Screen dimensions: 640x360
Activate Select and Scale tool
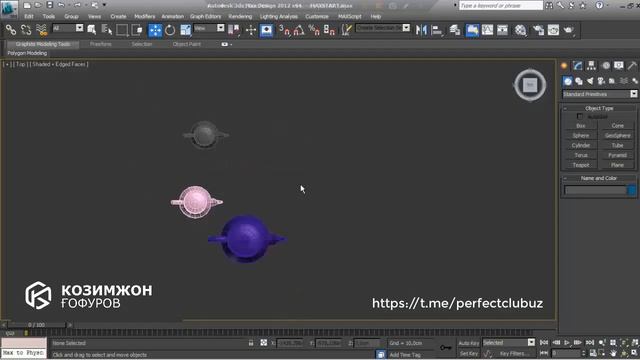[185, 30]
